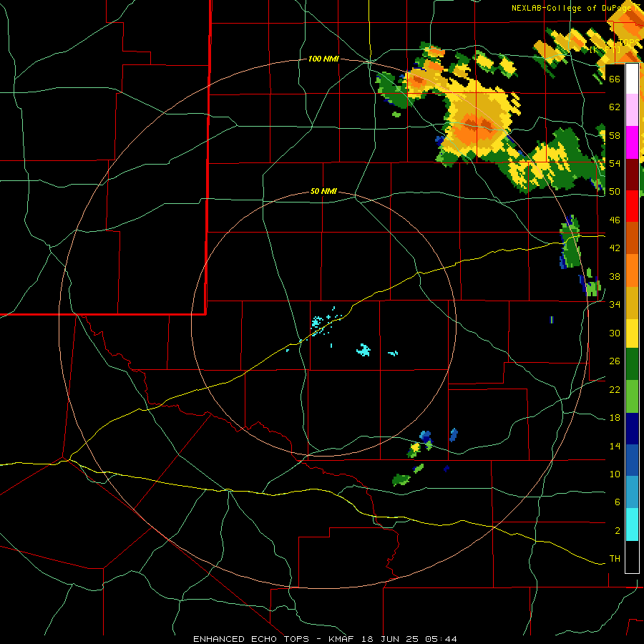Click the '100 NMI' range ring label

pos(323,59)
